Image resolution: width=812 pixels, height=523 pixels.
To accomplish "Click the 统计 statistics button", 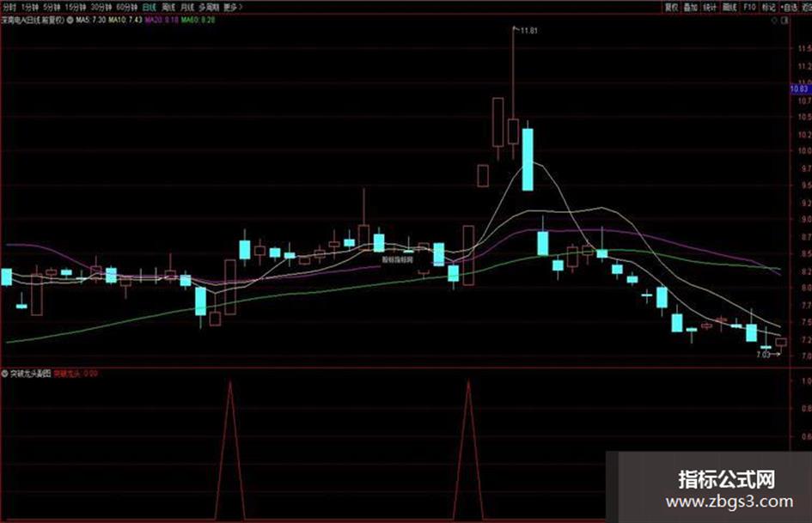I will coord(710,7).
